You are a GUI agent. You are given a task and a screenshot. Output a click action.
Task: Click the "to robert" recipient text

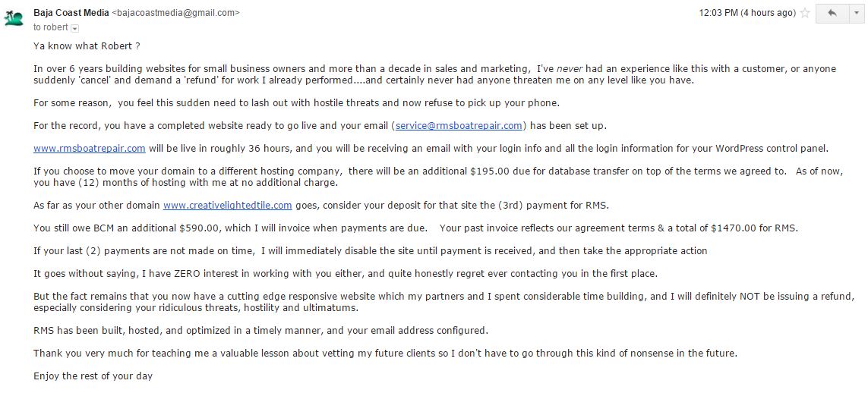coord(50,27)
